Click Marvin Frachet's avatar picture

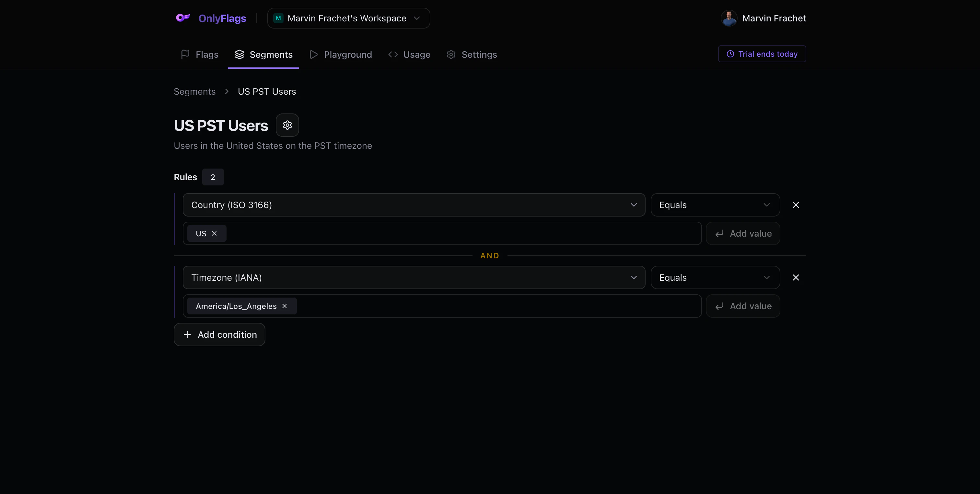729,18
